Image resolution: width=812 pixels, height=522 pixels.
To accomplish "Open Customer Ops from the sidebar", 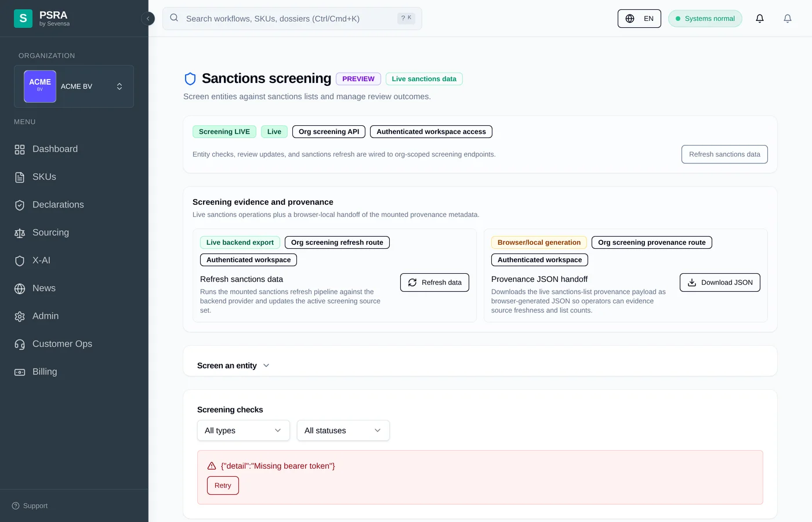I will coord(62,343).
